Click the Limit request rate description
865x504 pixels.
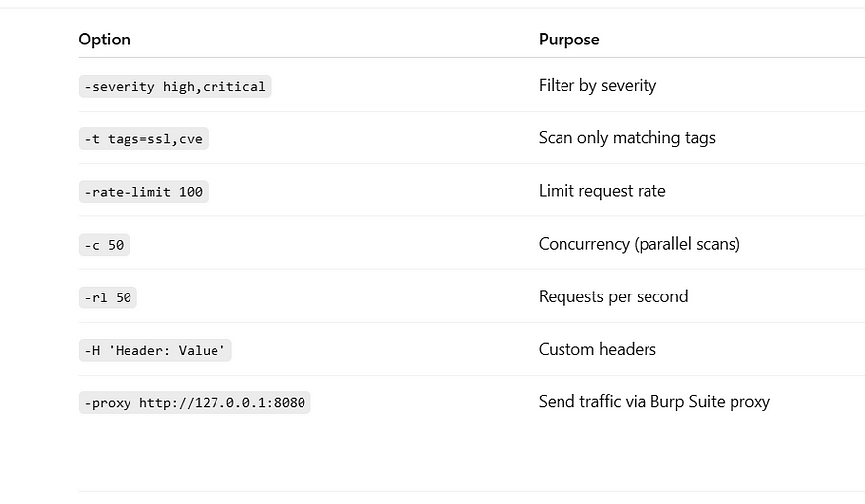coord(602,191)
